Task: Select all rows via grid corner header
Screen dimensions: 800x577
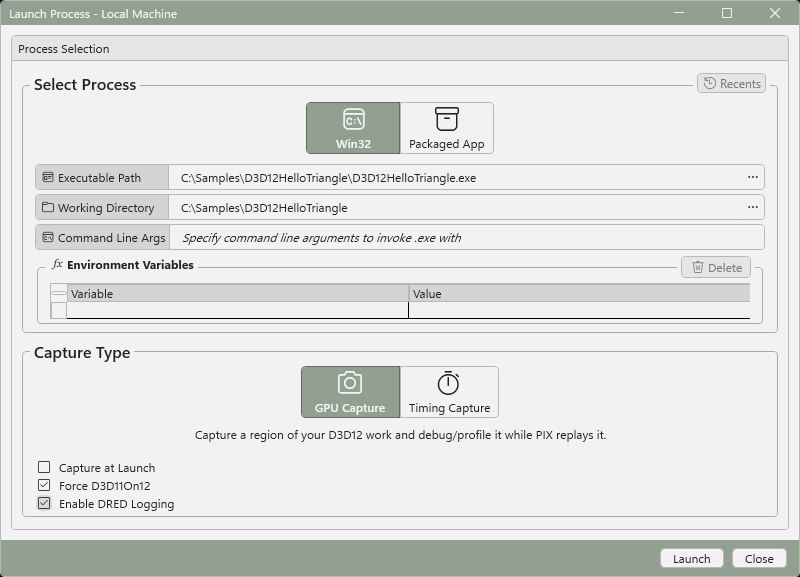Action: click(59, 293)
